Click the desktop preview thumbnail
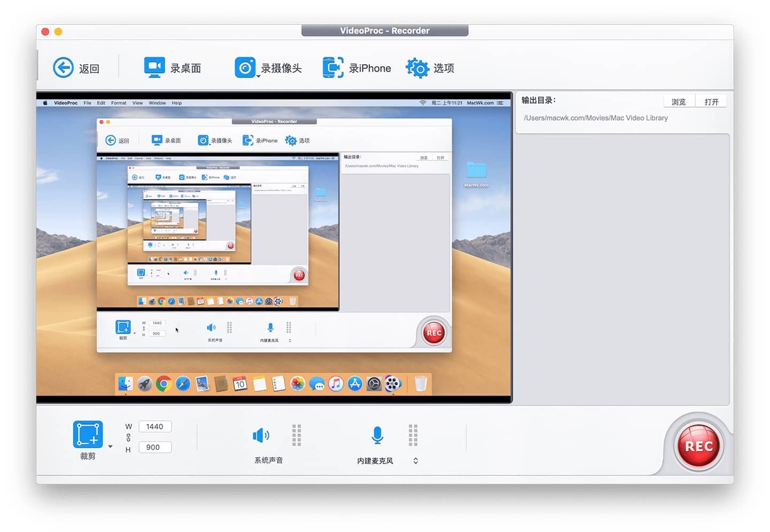This screenshot has width=770, height=532. click(x=274, y=248)
